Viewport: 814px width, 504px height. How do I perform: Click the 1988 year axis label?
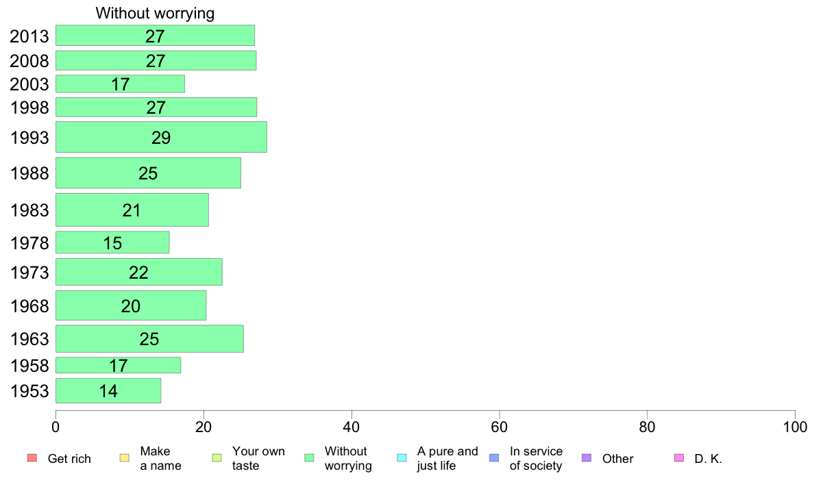29,173
